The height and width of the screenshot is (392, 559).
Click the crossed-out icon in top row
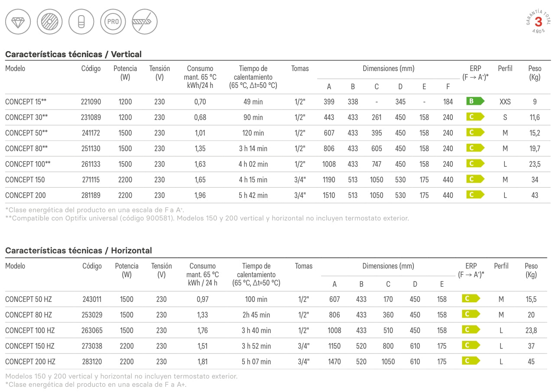(x=144, y=22)
